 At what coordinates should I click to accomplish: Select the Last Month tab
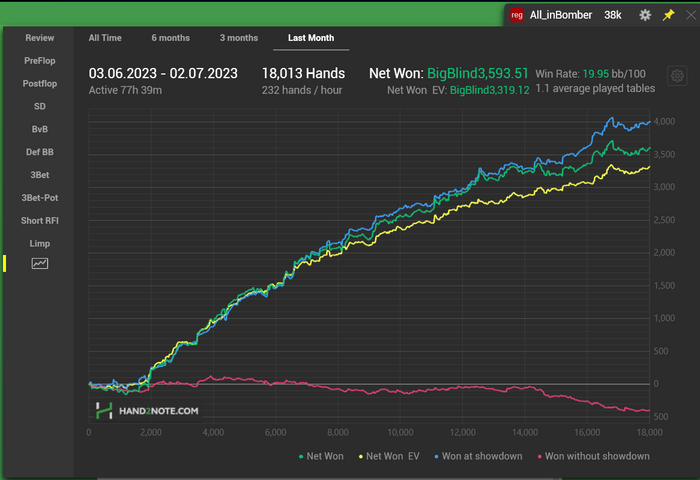(x=311, y=38)
